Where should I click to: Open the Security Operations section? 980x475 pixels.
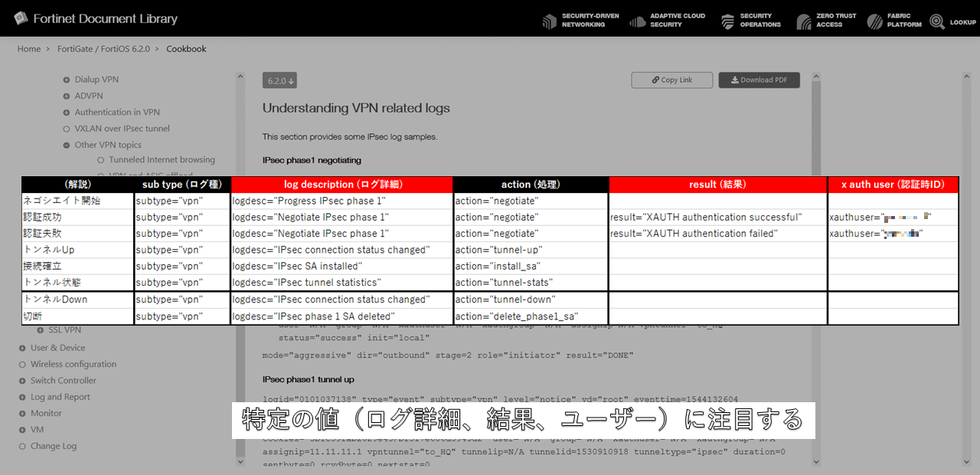coord(751,21)
